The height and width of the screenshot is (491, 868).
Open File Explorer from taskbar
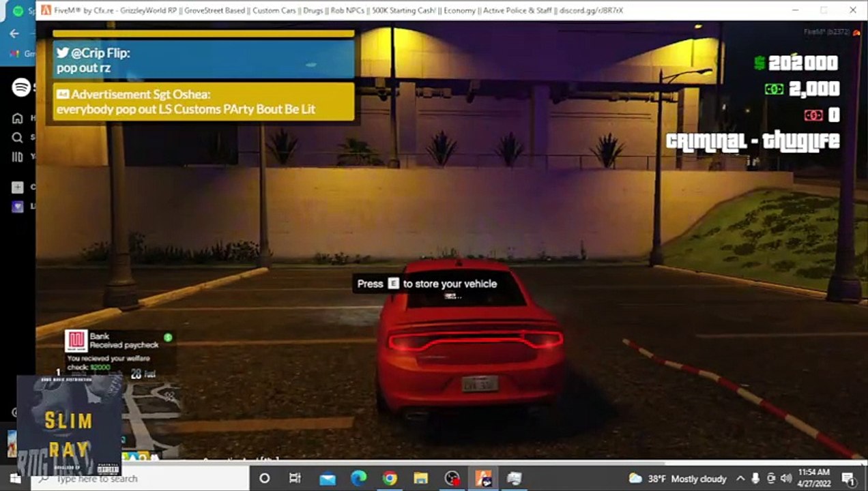pos(420,479)
